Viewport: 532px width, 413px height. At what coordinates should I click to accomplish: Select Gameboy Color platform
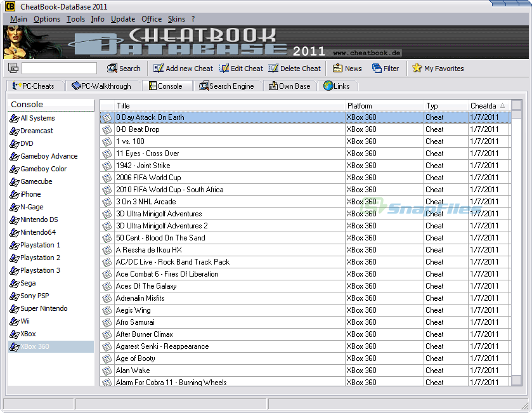(51, 169)
